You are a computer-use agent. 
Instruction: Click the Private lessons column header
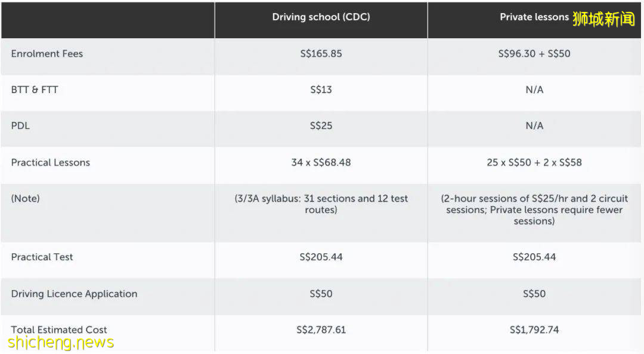coord(534,17)
